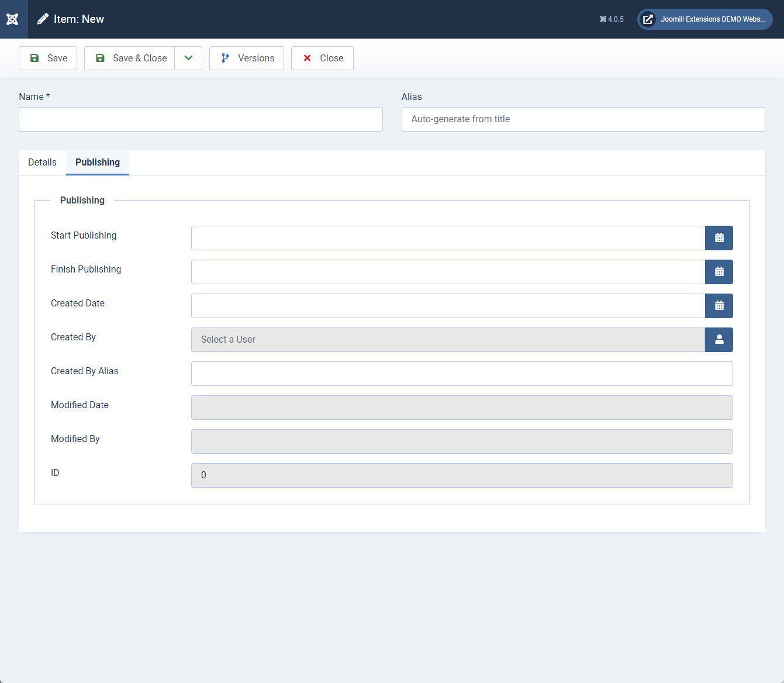Click the pencil icon beside Item: New

pos(43,19)
